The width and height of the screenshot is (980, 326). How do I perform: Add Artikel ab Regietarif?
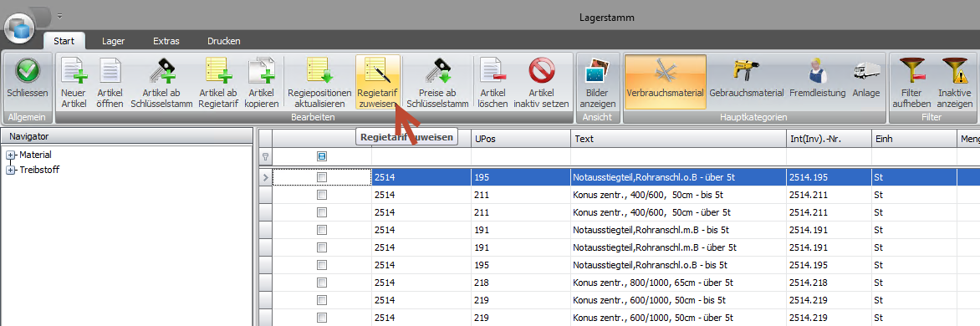[x=218, y=82]
